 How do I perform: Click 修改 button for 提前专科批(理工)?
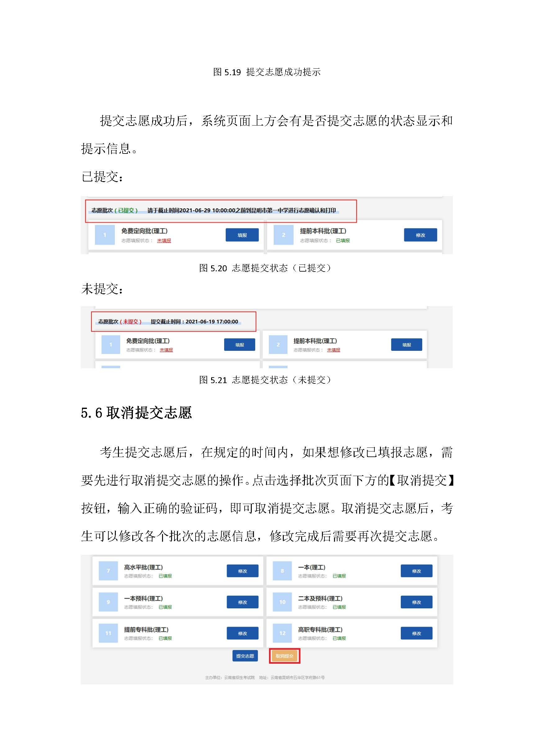pos(242,633)
